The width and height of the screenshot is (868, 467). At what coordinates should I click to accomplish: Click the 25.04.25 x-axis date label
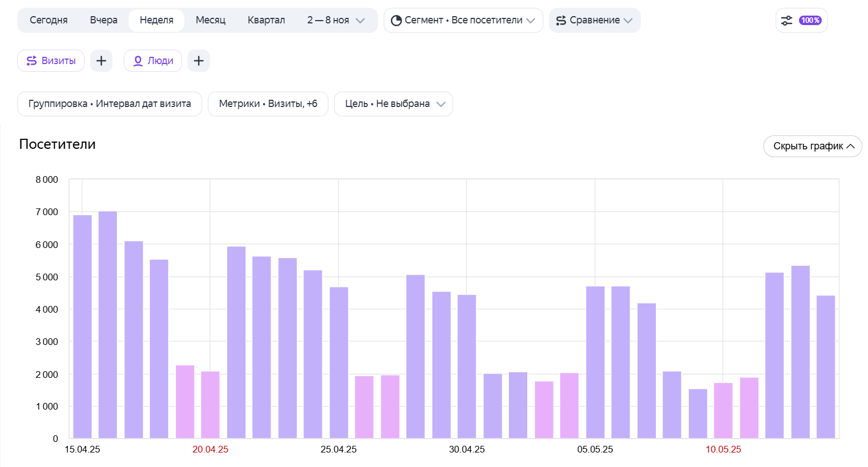(339, 449)
